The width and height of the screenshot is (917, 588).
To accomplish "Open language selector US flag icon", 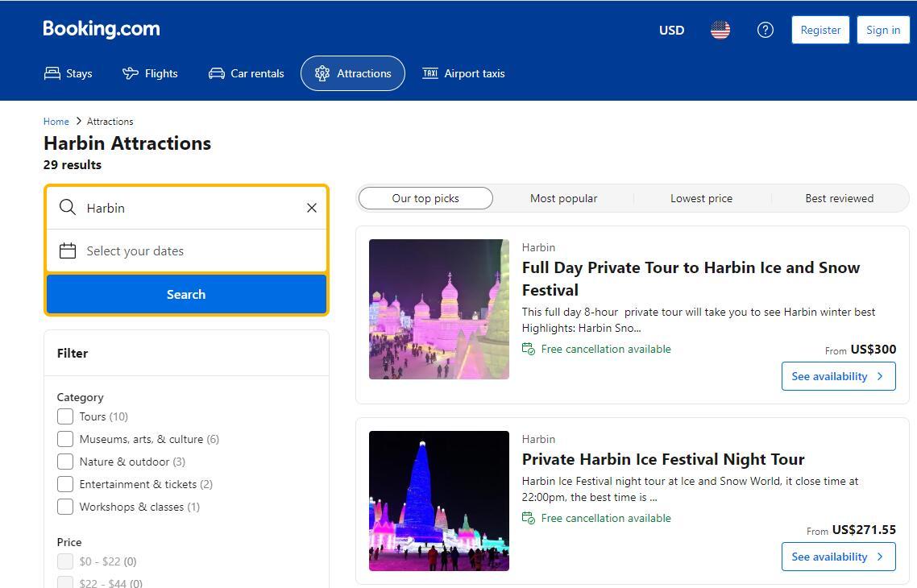I will (x=720, y=30).
